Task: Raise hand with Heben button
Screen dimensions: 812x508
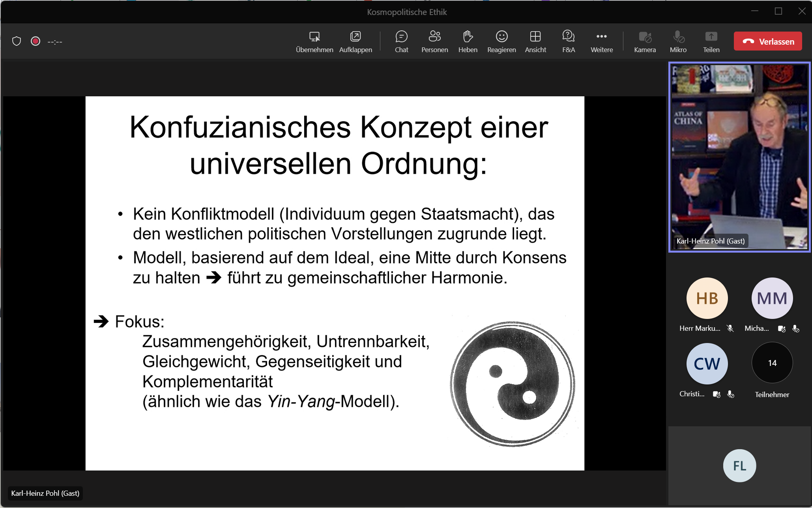Action: point(468,41)
